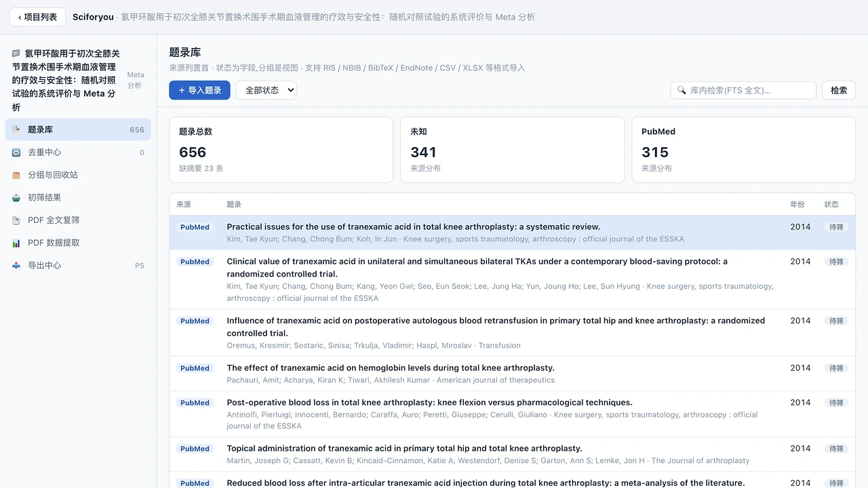Open the 全部状态 filter dropdown
The height and width of the screenshot is (488, 868).
tap(267, 90)
